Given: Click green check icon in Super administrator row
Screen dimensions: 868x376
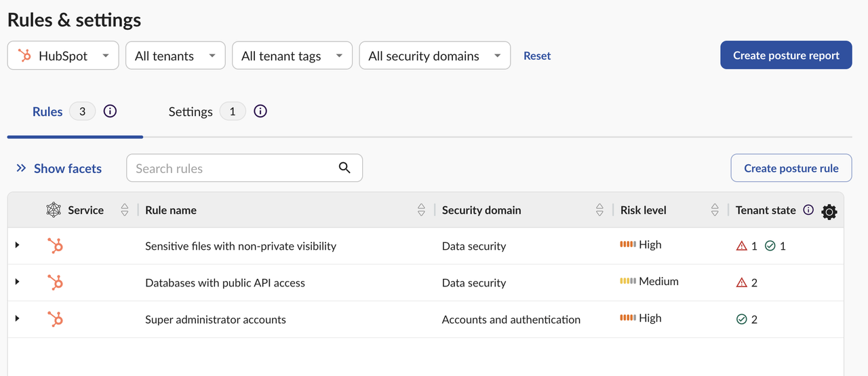Looking at the screenshot, I should [742, 320].
